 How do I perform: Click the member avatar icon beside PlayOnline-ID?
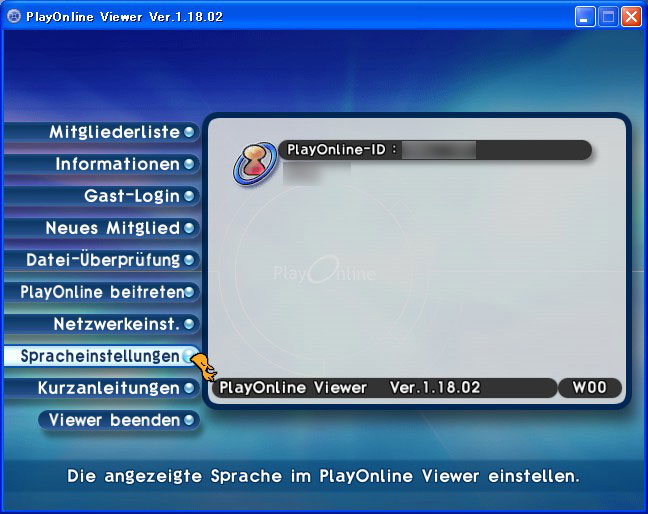255,165
